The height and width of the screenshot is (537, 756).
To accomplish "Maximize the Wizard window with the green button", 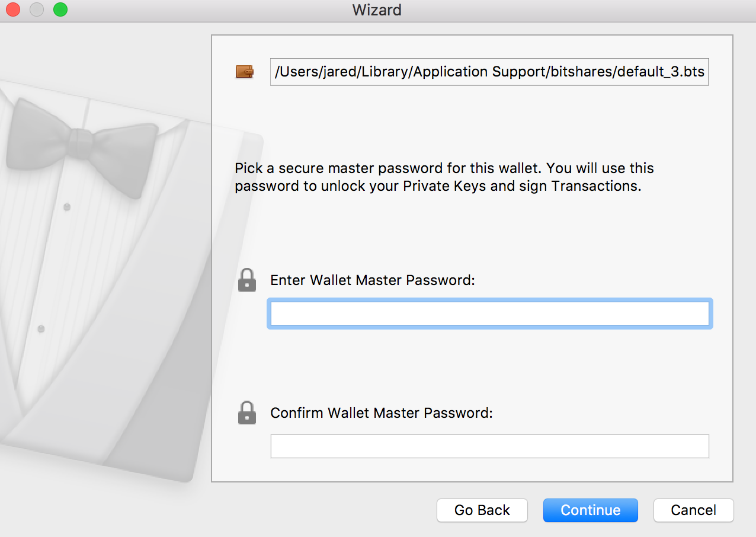I will point(60,10).
